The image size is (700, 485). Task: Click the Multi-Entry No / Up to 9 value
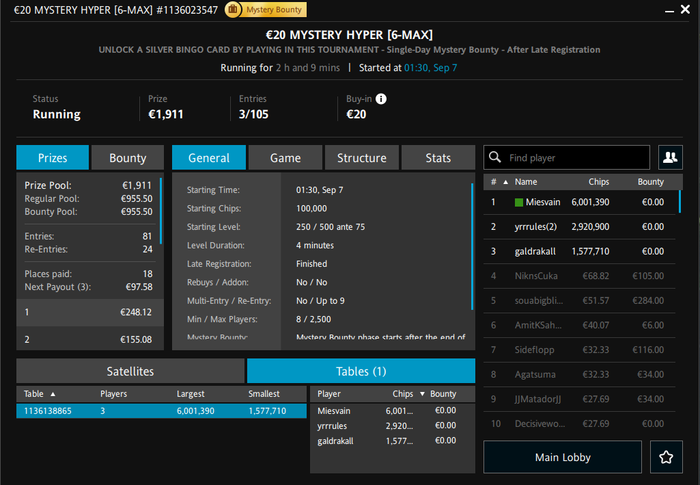[320, 301]
